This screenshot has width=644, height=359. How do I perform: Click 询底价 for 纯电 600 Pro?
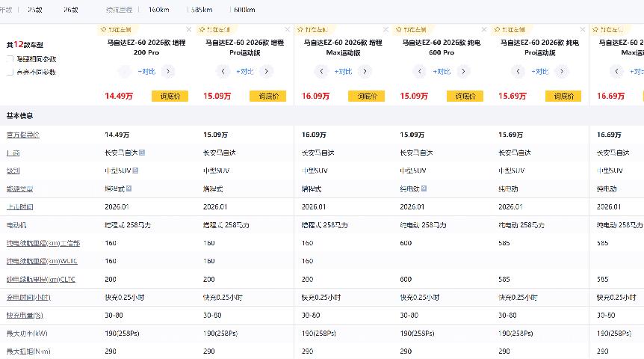(465, 96)
